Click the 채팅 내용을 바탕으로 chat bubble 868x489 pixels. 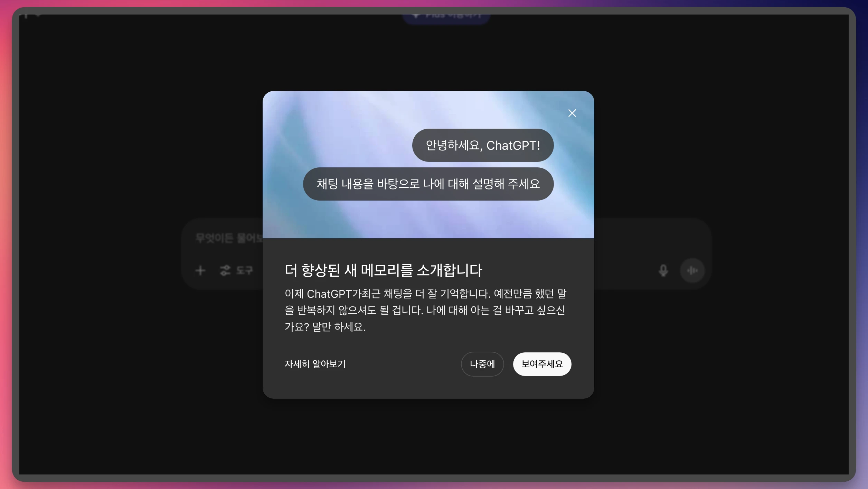click(x=428, y=184)
